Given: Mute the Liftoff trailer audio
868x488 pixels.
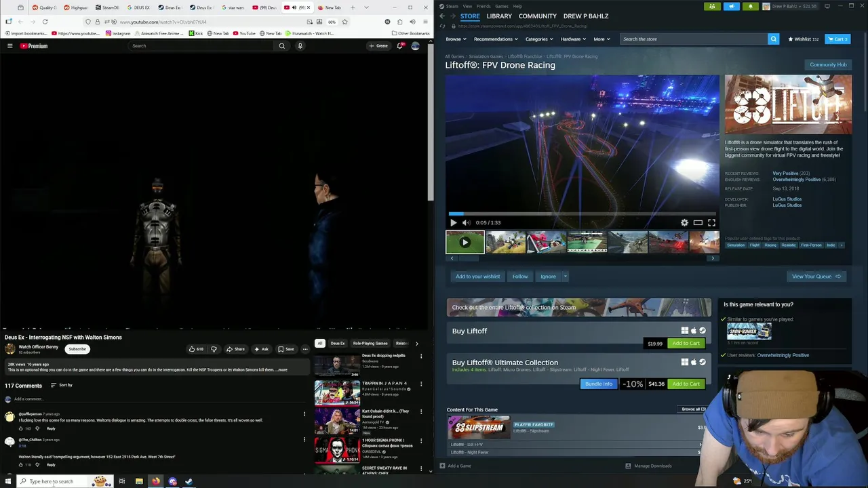Looking at the screenshot, I should tap(466, 222).
